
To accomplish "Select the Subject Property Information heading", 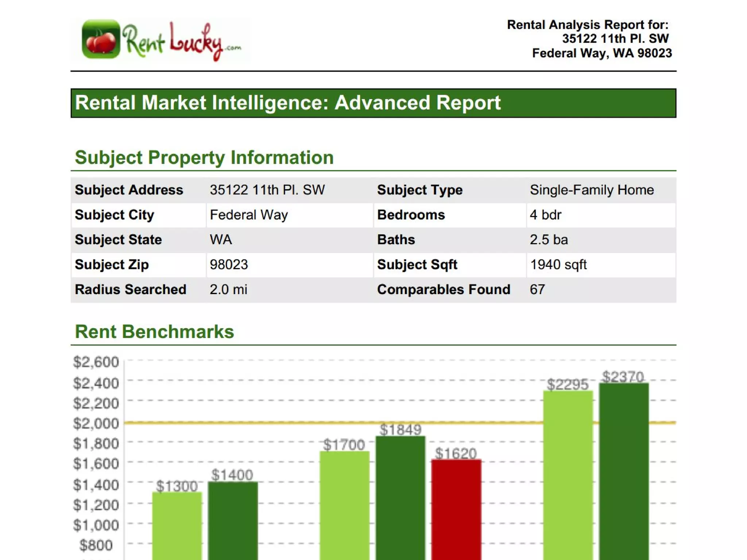I will (x=204, y=157).
